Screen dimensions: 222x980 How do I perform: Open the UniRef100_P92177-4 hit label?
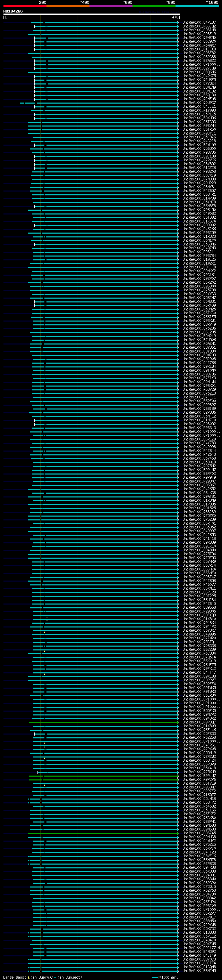click(x=201, y=948)
